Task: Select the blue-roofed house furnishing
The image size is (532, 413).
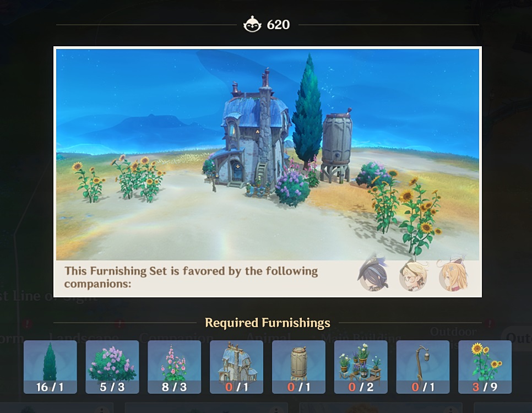Action: pyautogui.click(x=236, y=367)
